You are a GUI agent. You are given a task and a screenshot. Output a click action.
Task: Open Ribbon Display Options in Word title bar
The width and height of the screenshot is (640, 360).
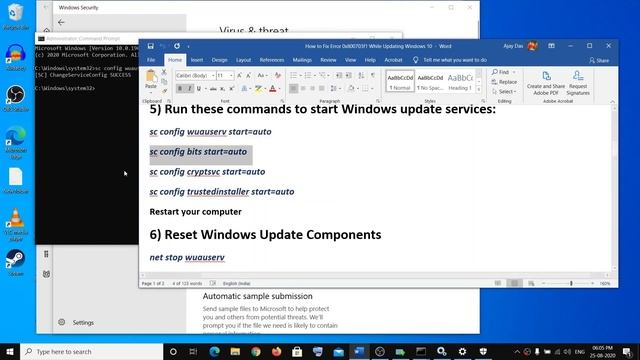tap(551, 46)
